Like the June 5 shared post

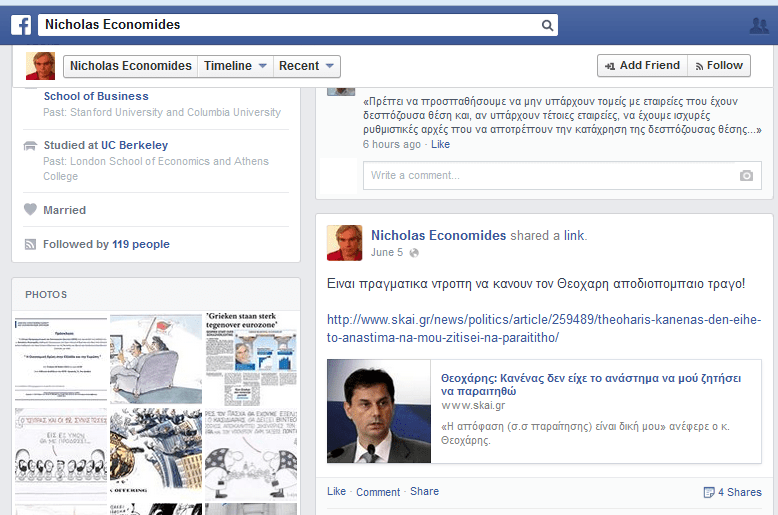coord(336,491)
